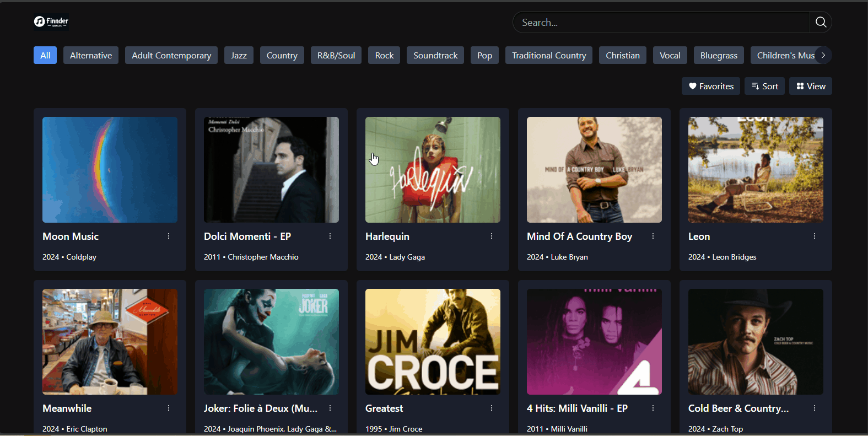Click '2024 • Eric Clapton' text
This screenshot has width=868, height=436.
point(75,429)
